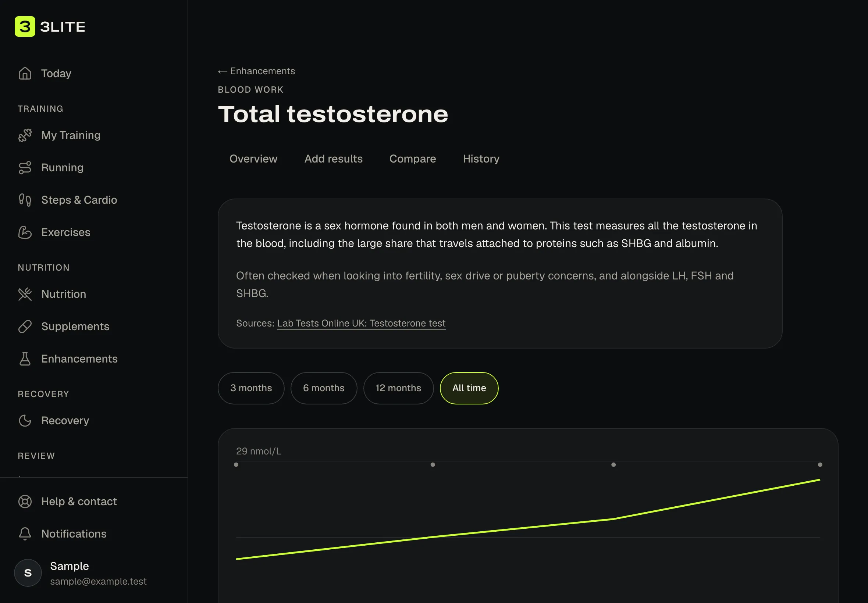Image resolution: width=868 pixels, height=603 pixels.
Task: Click the Exercises bicep icon
Action: (x=25, y=232)
